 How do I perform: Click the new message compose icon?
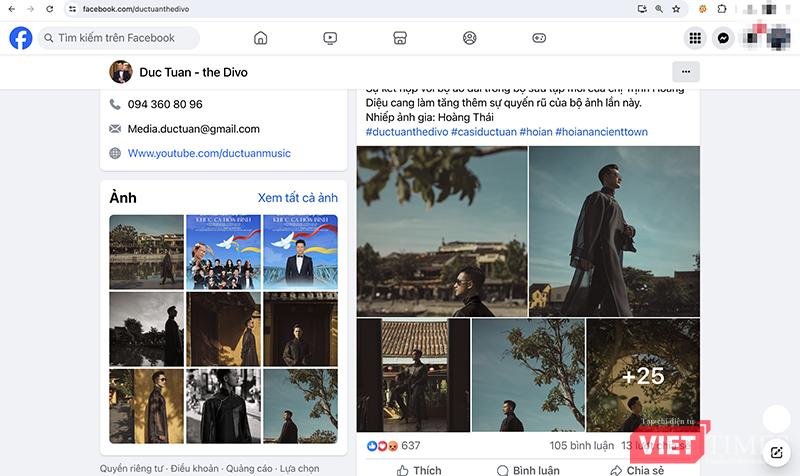point(776,452)
